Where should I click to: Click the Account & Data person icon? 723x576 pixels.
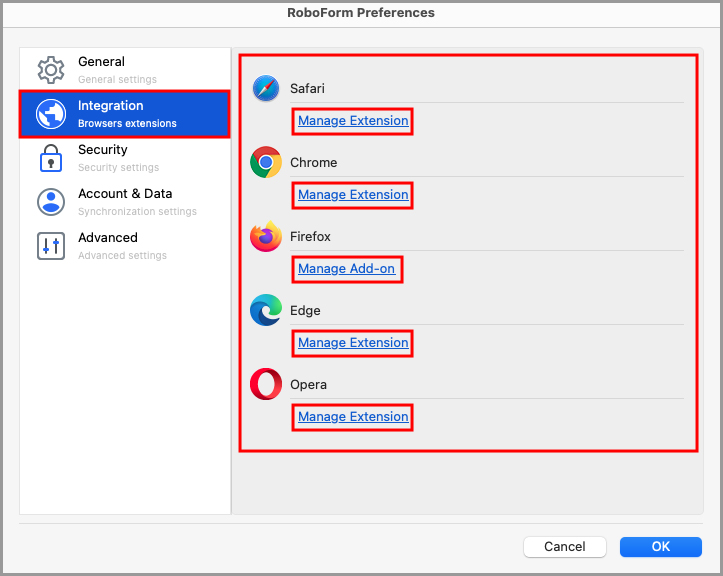click(x=51, y=202)
